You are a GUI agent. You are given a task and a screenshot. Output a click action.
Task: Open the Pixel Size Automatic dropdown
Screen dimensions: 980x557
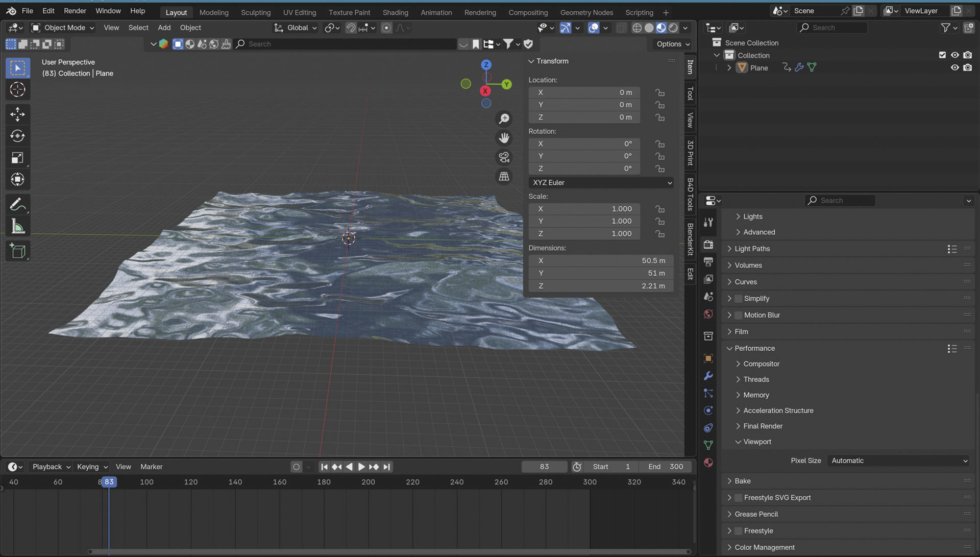[898, 461]
